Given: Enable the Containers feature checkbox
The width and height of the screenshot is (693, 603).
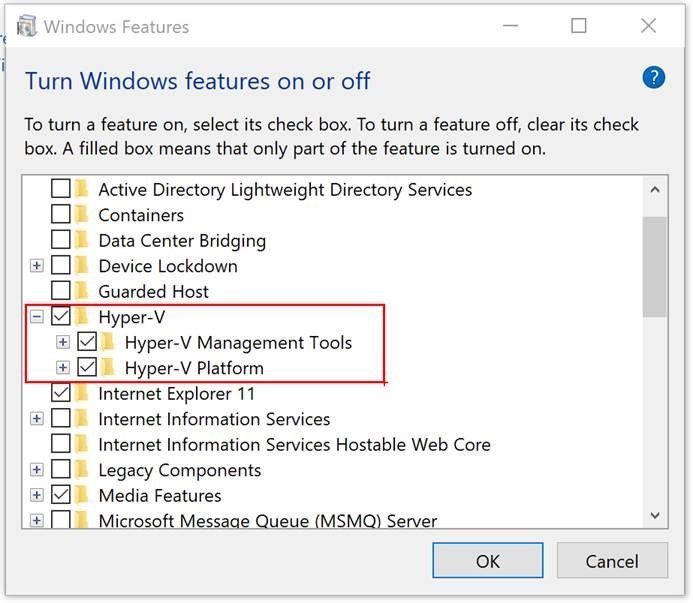Looking at the screenshot, I should coord(61,215).
